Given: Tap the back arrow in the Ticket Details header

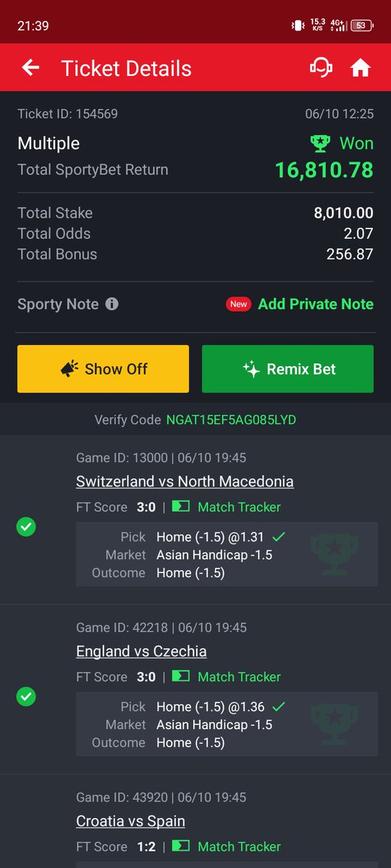Looking at the screenshot, I should click(x=30, y=68).
